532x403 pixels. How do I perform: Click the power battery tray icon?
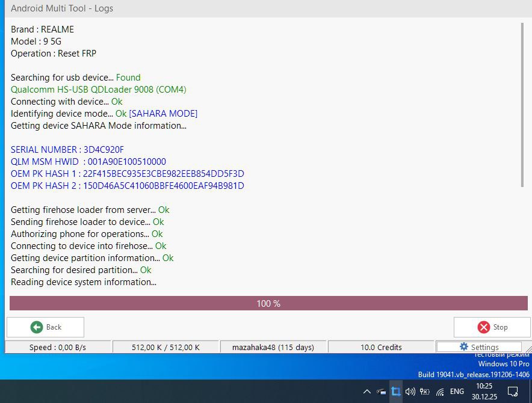425,392
